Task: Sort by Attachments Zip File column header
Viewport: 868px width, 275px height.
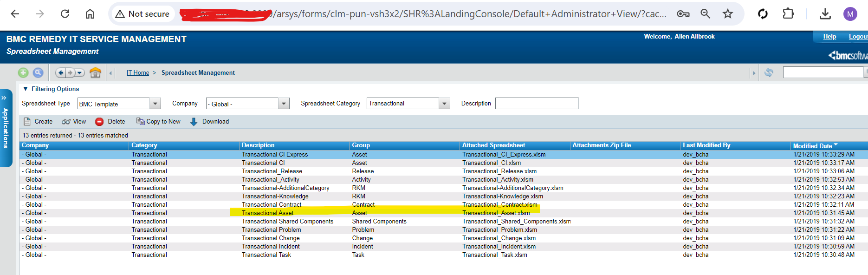Action: tap(626, 145)
